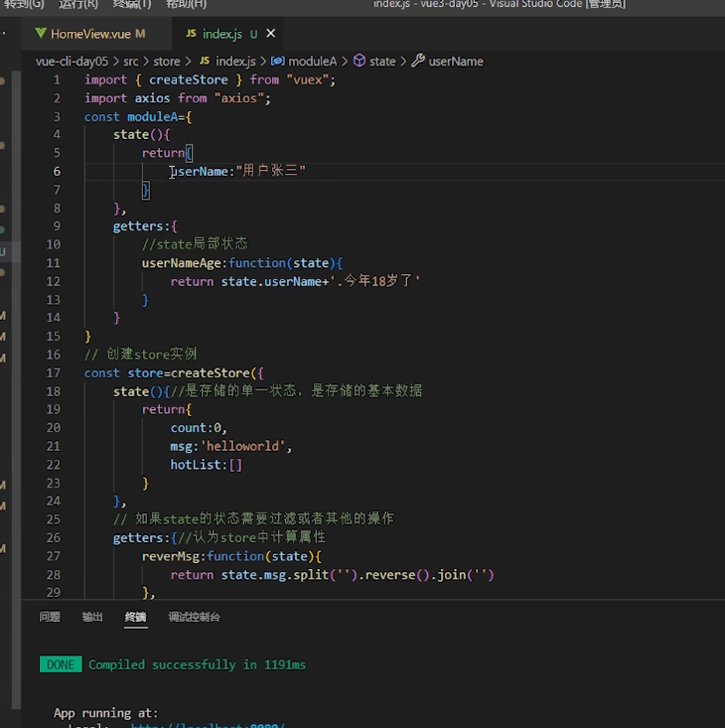Click the createStore import on line 1
The height and width of the screenshot is (728, 725).
click(189, 79)
